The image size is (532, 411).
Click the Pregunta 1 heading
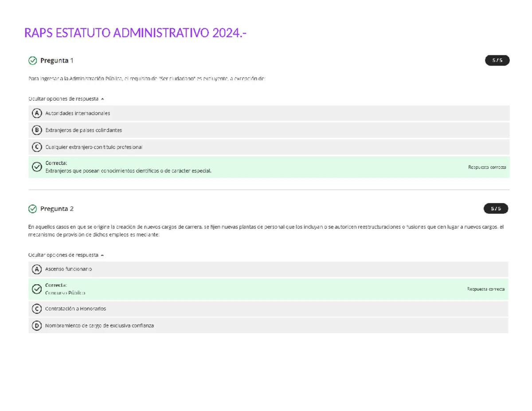[x=57, y=60]
